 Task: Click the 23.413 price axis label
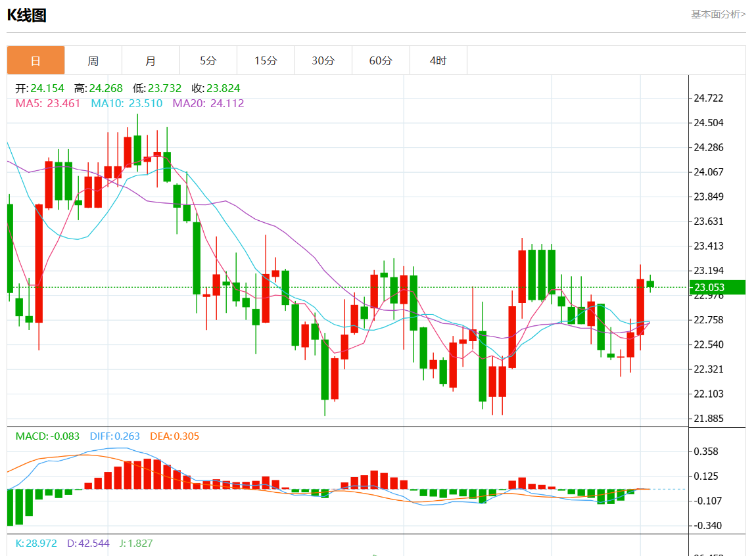[x=708, y=246]
